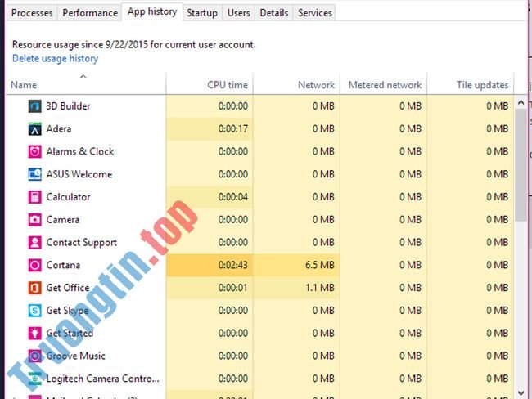Image resolution: width=532 pixels, height=399 pixels.
Task: Select the 3D Builder row name
Action: [x=68, y=106]
